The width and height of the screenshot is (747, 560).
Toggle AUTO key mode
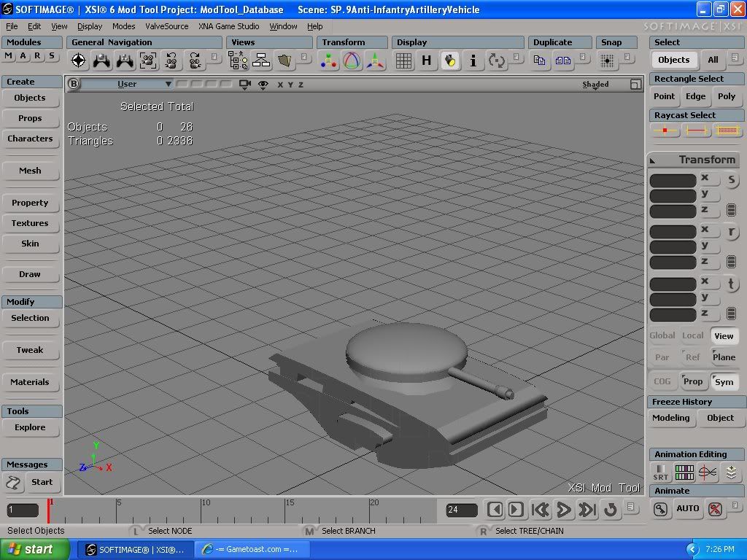687,508
